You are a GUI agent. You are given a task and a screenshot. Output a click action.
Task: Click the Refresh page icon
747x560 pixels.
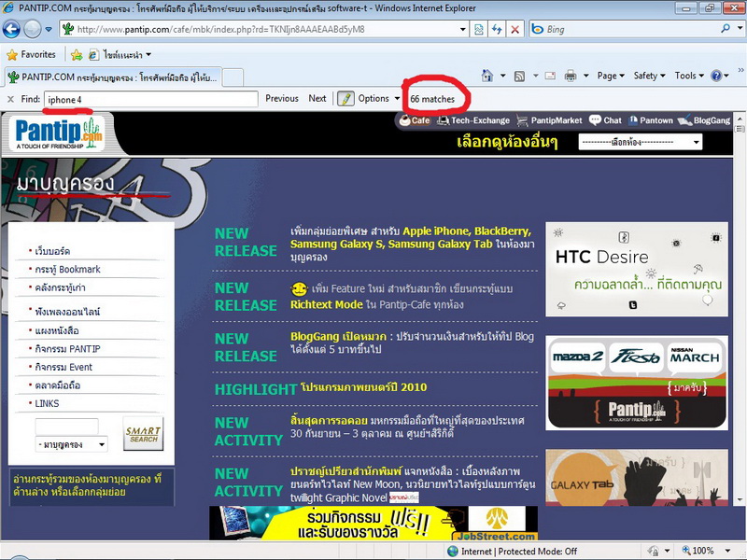(x=497, y=30)
